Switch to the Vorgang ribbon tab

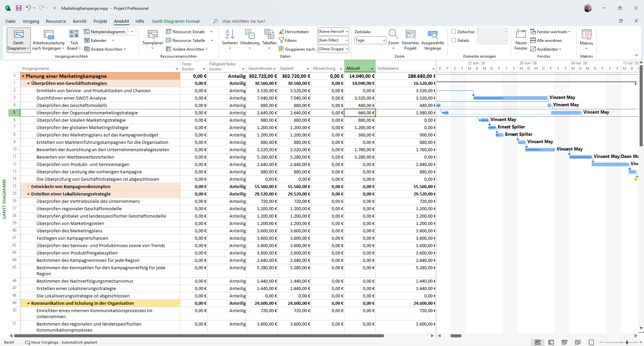tap(31, 21)
